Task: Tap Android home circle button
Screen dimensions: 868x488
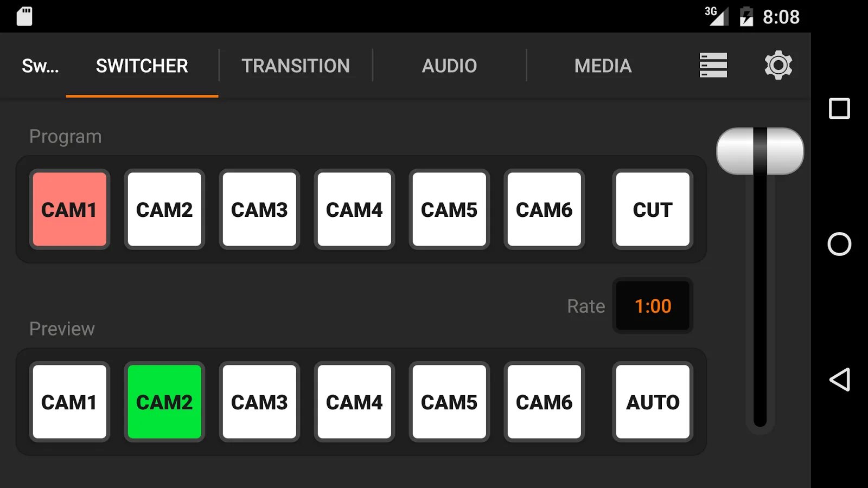Action: (839, 244)
